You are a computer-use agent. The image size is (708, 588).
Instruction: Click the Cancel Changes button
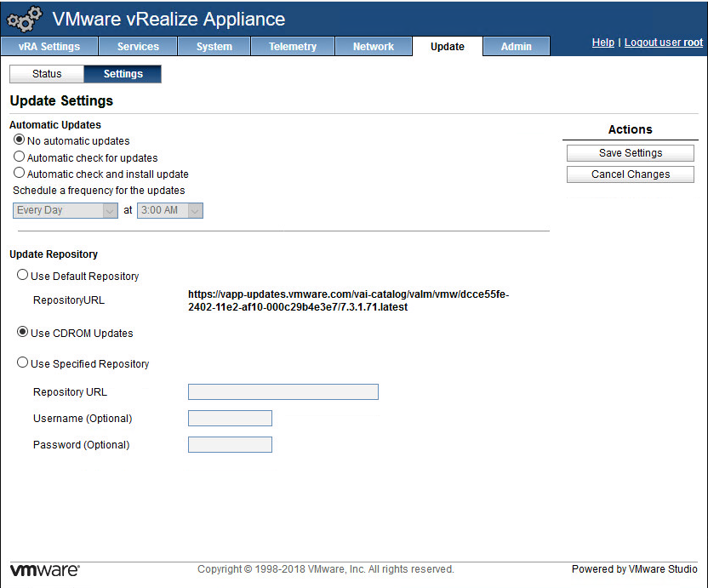click(x=631, y=174)
